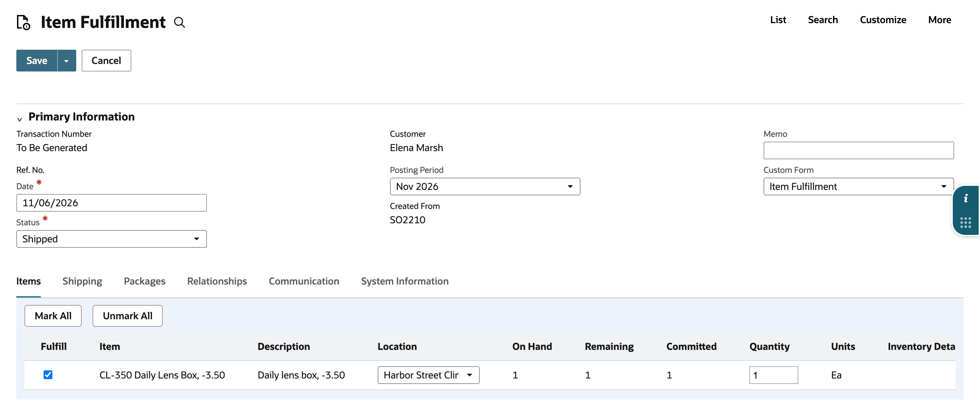Switch to the System Information tab
The width and height of the screenshot is (980, 403).
tap(405, 281)
